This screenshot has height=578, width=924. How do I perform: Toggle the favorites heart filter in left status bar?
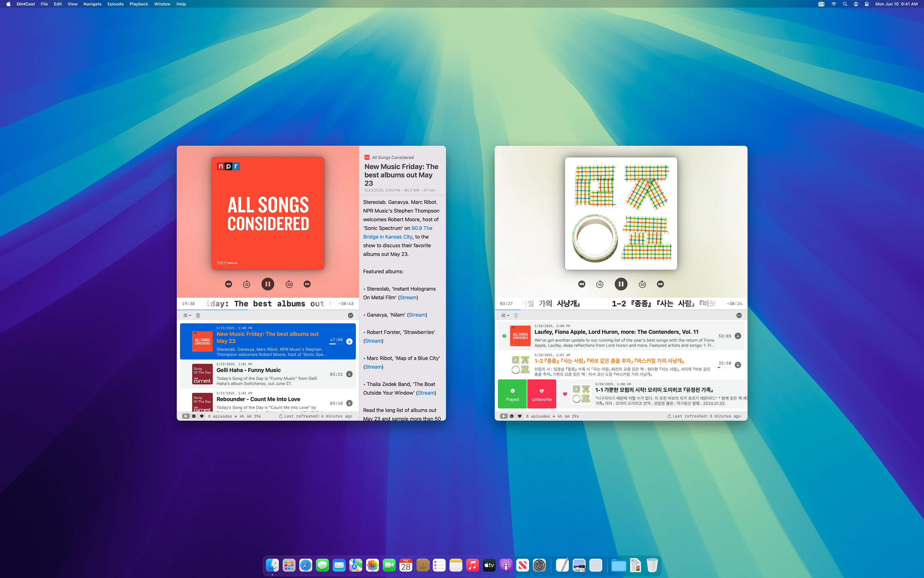pyautogui.click(x=202, y=416)
